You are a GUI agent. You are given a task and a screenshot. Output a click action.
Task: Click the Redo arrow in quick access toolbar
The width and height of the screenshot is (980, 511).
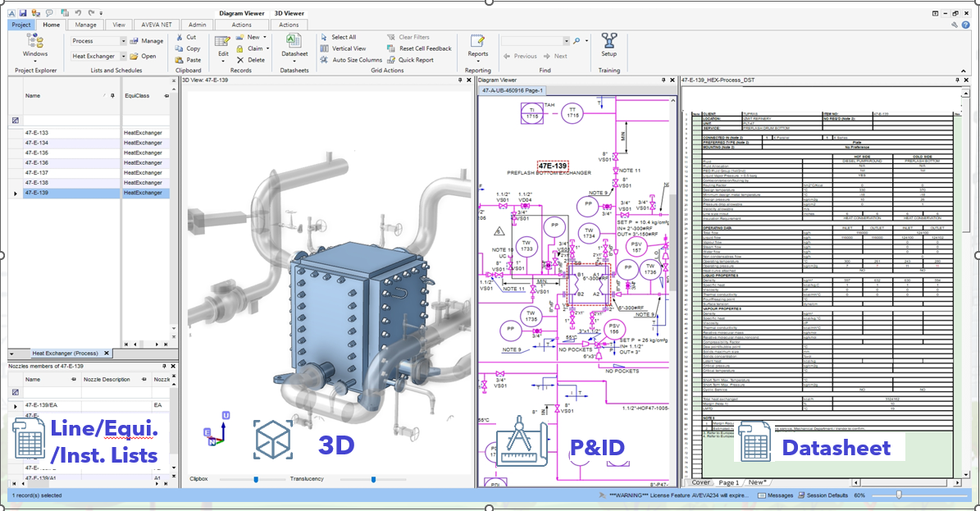[x=91, y=12]
